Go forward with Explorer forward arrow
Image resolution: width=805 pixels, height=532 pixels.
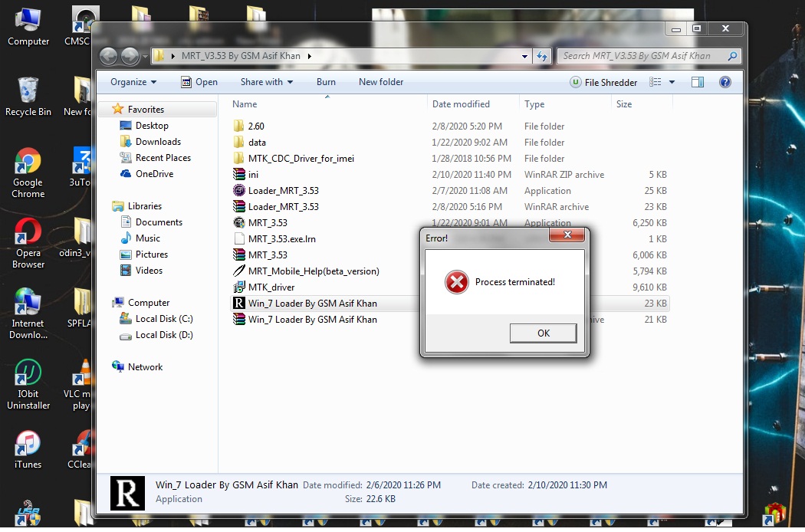click(x=130, y=56)
